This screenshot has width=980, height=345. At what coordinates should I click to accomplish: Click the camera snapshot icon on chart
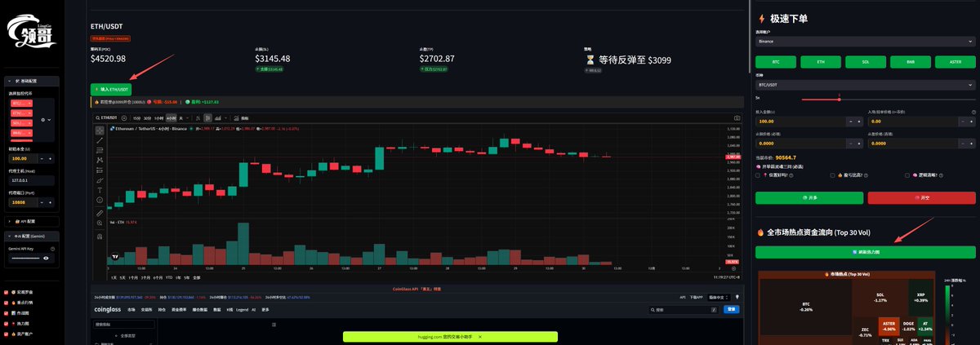[737, 118]
